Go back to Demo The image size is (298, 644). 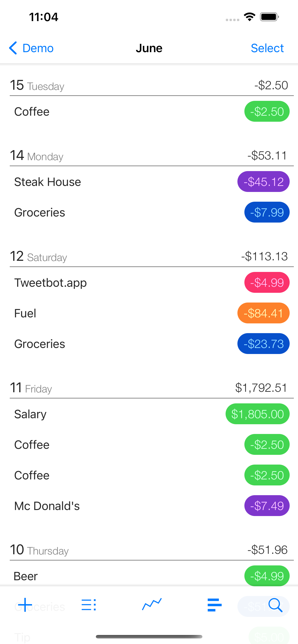point(38,48)
